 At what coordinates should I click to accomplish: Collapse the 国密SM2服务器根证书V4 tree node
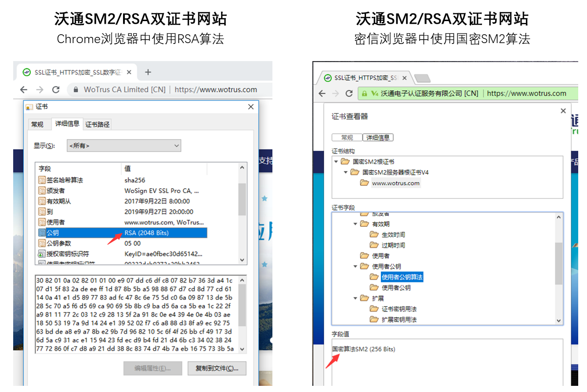(345, 172)
